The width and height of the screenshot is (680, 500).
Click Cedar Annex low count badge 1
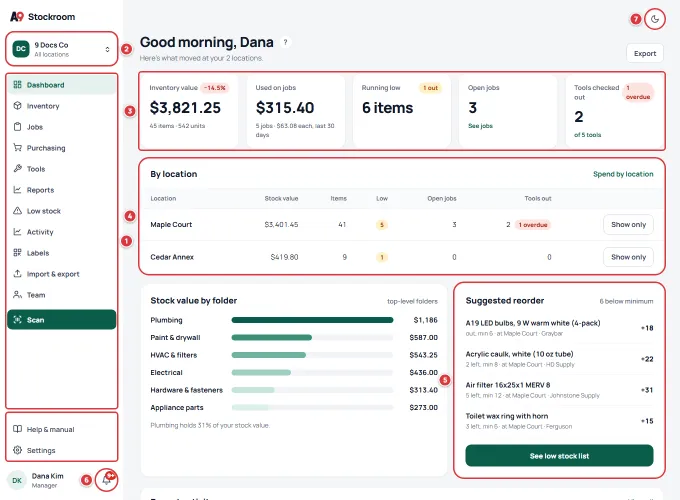point(382,257)
